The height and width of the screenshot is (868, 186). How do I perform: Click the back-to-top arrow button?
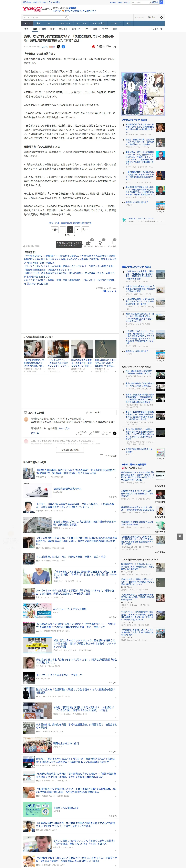click(180, 536)
